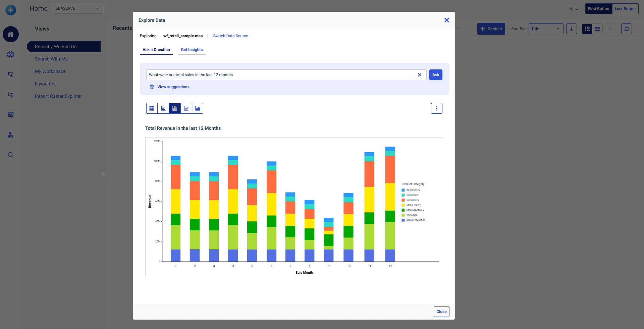This screenshot has width=644, height=329.
Task: Click the panel resize handle dots
Action: click(x=103, y=174)
